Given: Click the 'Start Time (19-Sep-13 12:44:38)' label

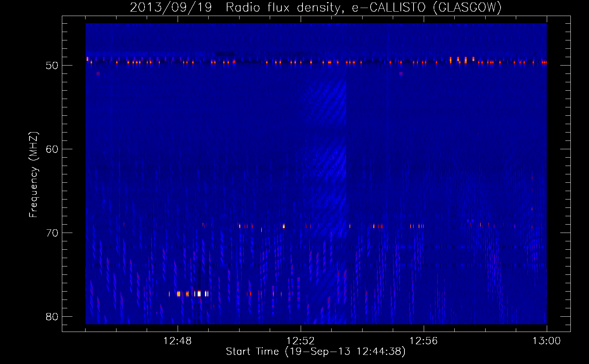Looking at the screenshot, I should tap(316, 352).
